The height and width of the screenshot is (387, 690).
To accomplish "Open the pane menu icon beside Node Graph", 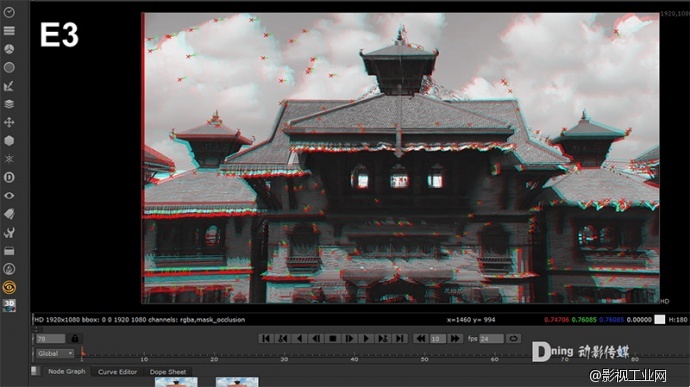I will [x=35, y=371].
